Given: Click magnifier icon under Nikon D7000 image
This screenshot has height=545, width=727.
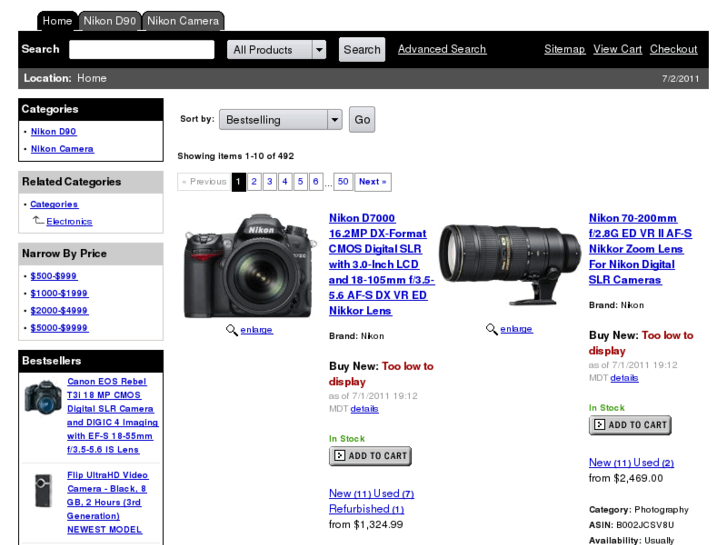Looking at the screenshot, I should point(231,330).
